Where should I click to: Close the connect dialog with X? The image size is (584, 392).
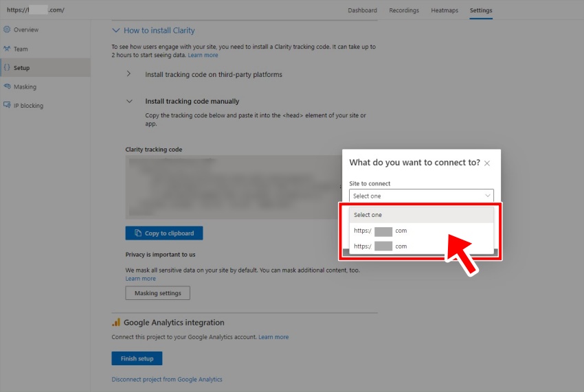click(x=487, y=163)
